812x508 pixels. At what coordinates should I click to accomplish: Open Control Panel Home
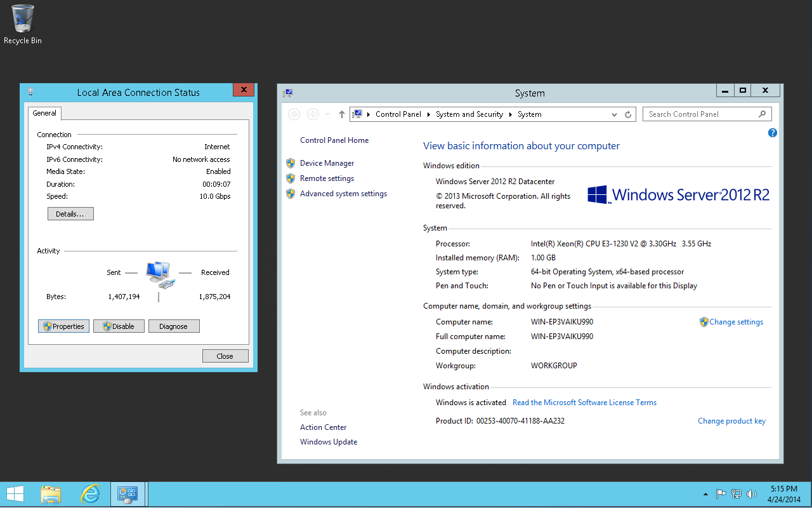334,140
